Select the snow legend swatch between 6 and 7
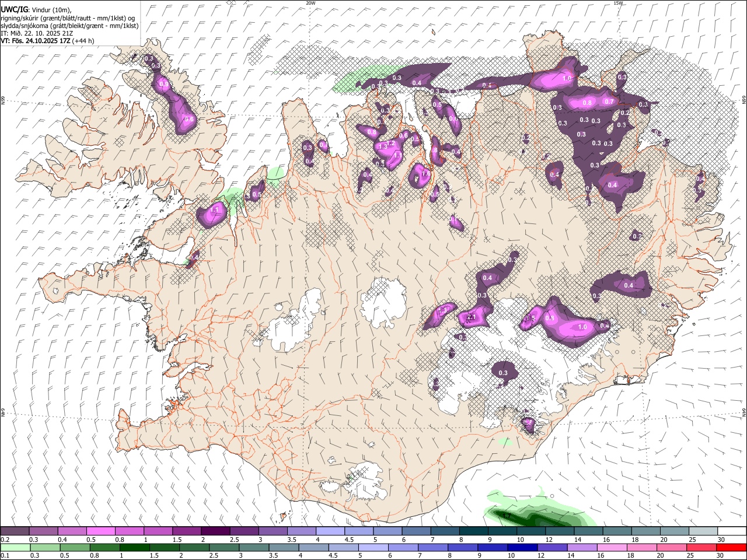This screenshot has width=747, height=560. 416,531
